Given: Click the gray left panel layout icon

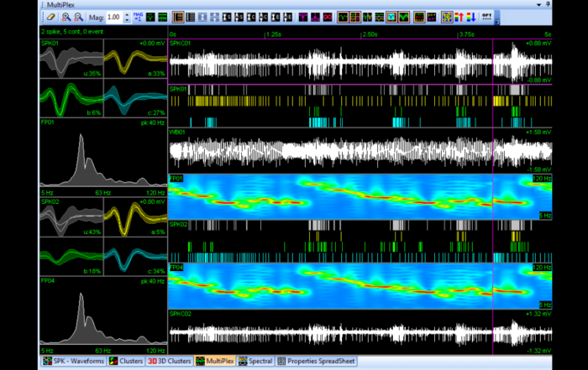Looking at the screenshot, I should (x=191, y=18).
